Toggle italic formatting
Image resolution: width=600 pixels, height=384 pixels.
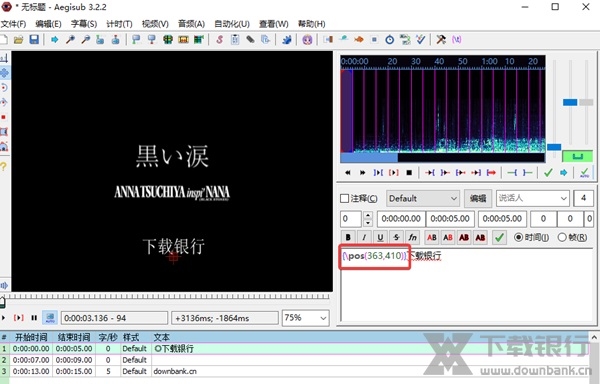tap(364, 238)
